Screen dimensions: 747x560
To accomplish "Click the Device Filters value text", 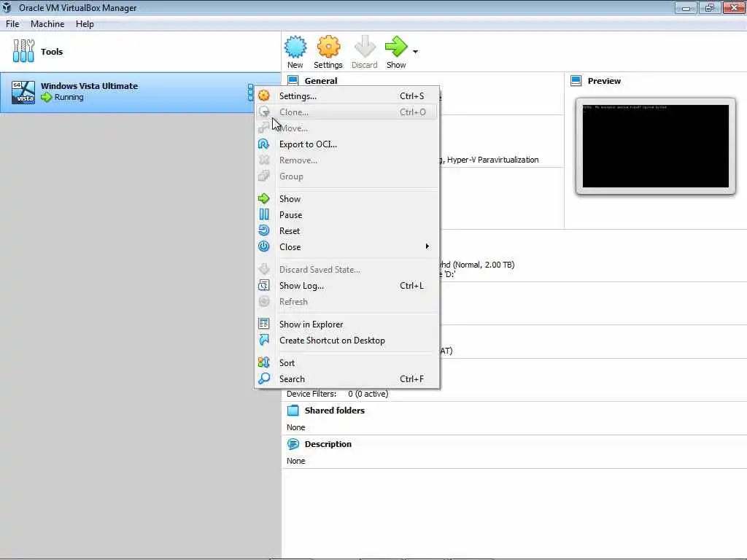I will click(x=368, y=394).
